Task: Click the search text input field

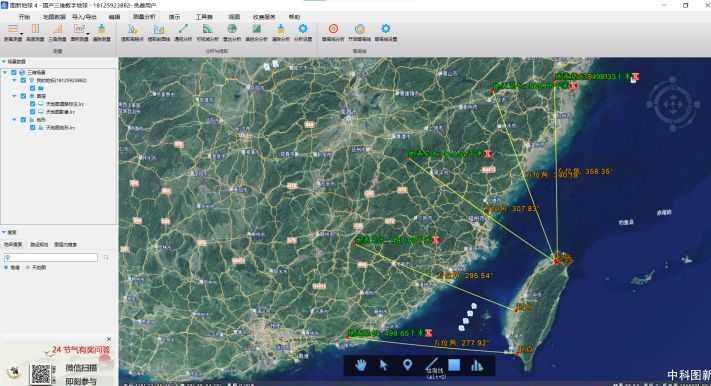Action: [x=50, y=258]
